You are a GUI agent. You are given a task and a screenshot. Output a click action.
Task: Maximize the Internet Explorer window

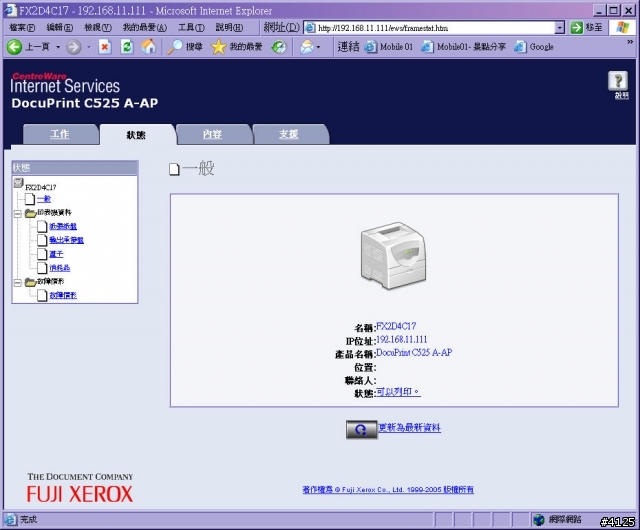pyautogui.click(x=613, y=10)
